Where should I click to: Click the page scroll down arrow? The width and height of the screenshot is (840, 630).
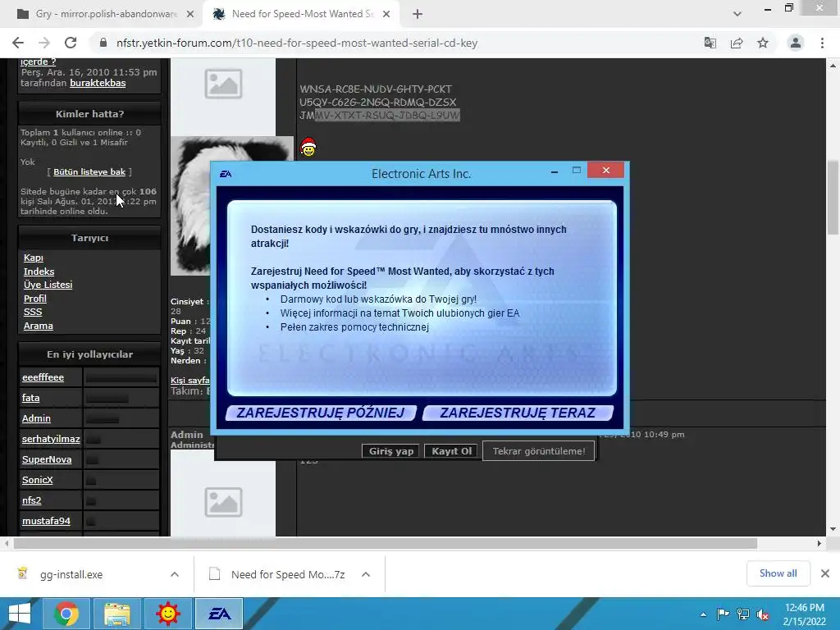tap(832, 529)
